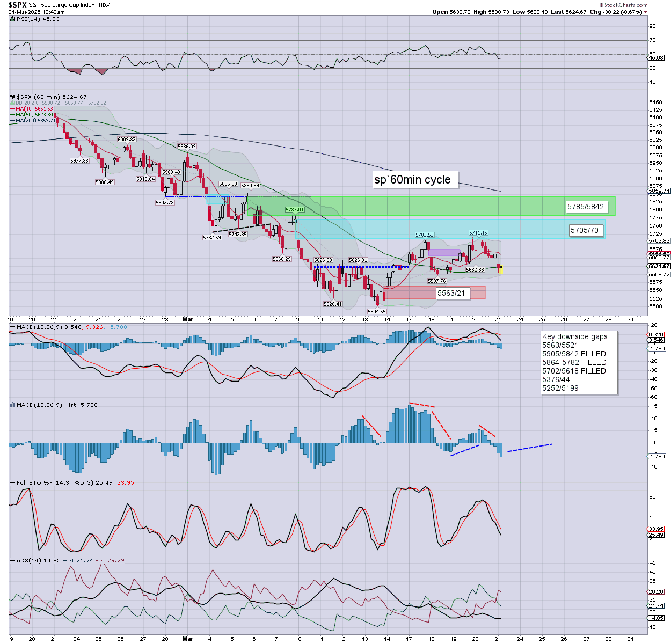Click the 5563/21 red zone label
Screen dimensions: 671x644
point(451,293)
